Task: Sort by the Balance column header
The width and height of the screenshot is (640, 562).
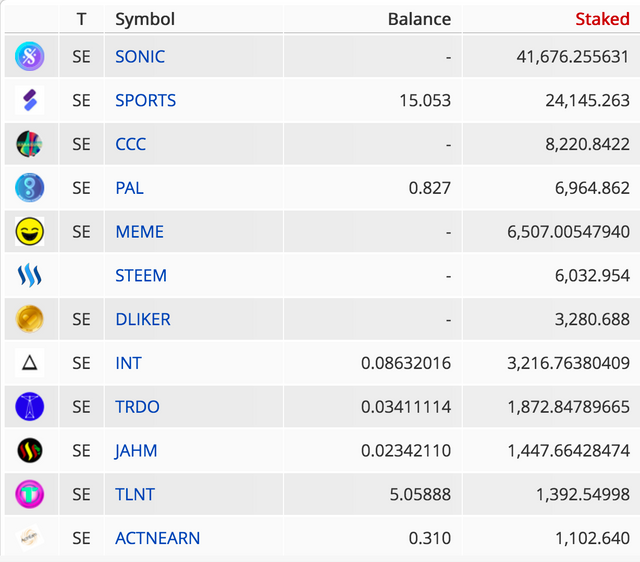Action: point(419,19)
